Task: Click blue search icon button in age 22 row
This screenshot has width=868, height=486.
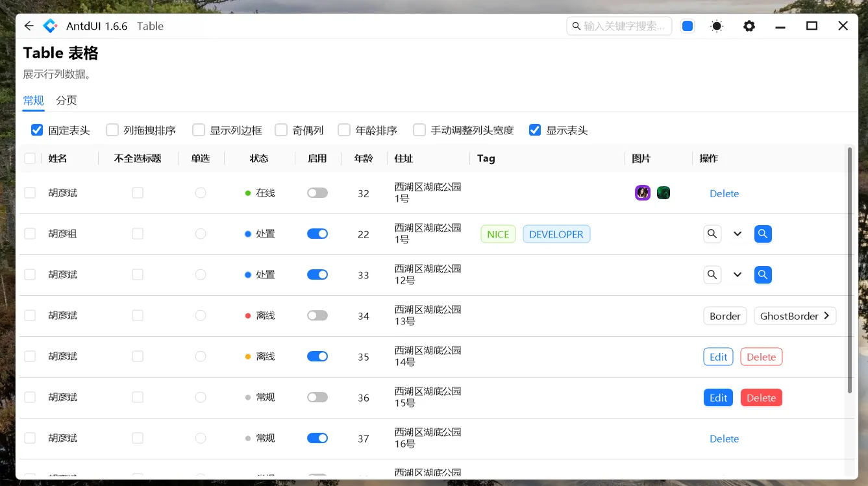Action: pyautogui.click(x=763, y=234)
